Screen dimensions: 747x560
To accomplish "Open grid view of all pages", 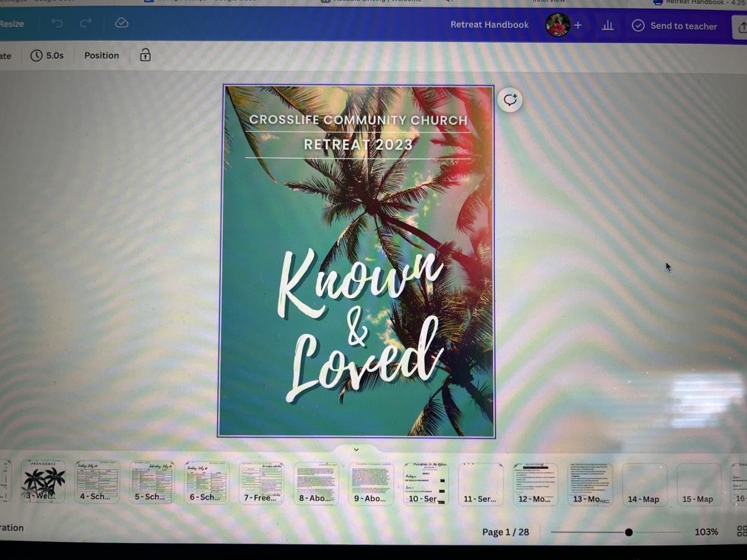I will click(x=742, y=531).
